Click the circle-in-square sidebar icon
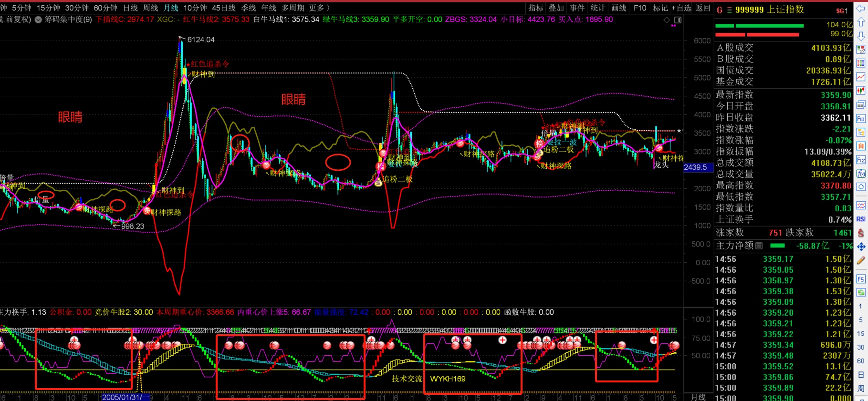The width and height of the screenshot is (868, 401). 861,187
